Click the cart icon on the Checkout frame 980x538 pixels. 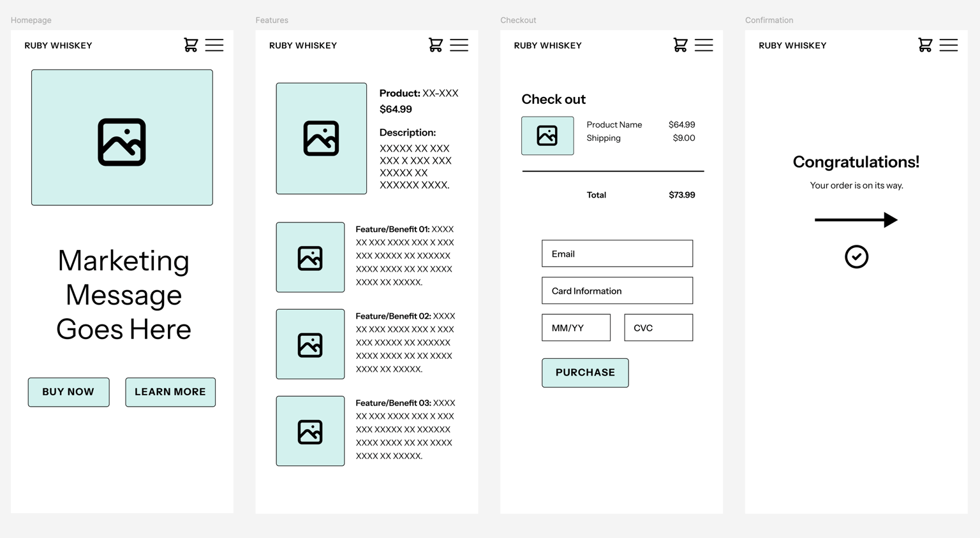(x=681, y=45)
